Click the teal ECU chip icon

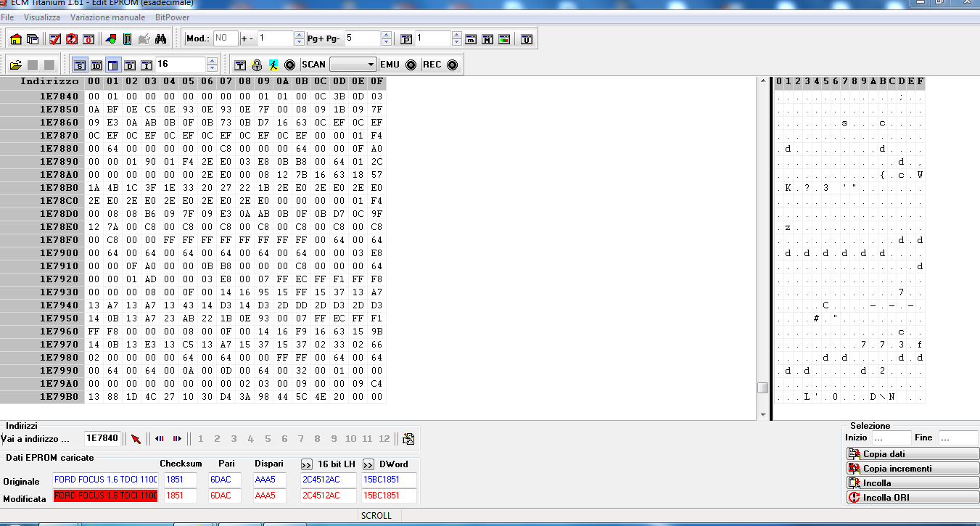127,38
